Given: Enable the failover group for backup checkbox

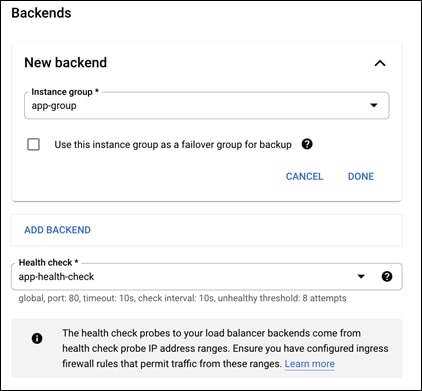Looking at the screenshot, I should point(33,145).
